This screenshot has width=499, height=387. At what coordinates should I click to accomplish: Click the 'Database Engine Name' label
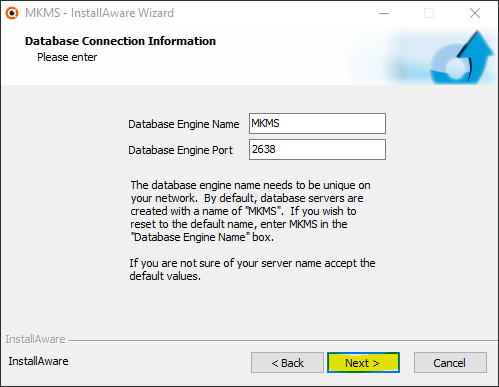point(184,124)
